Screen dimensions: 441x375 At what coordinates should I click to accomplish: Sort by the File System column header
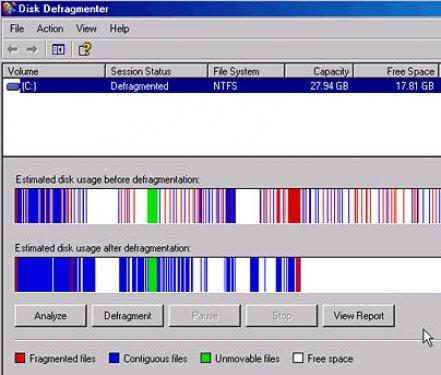point(246,71)
